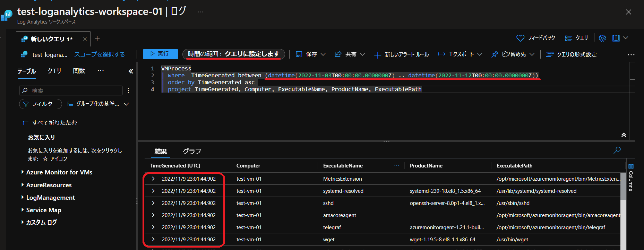
Task: Open the settings gear icon
Action: pyautogui.click(x=602, y=38)
